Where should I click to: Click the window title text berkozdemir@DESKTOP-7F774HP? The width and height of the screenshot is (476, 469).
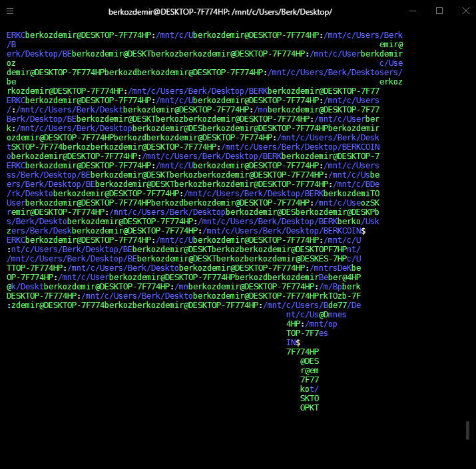169,12
